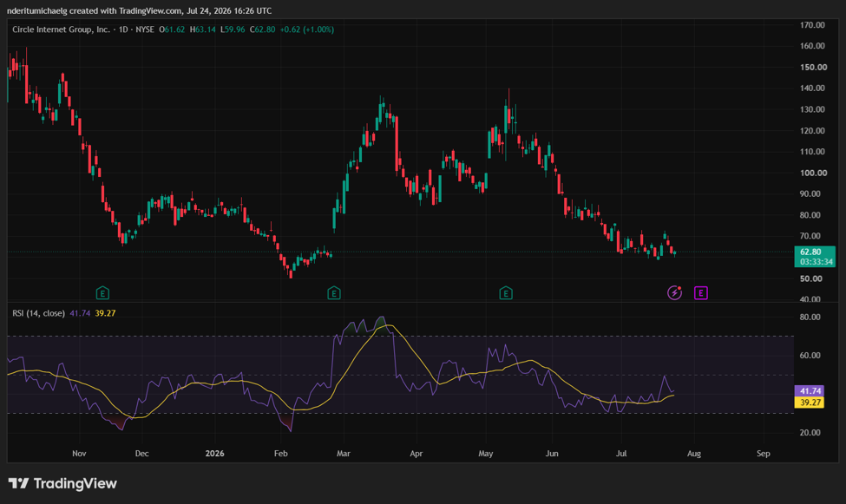This screenshot has height=504, width=846.
Task: Click the 80.00 price axis label
Action: click(x=810, y=215)
